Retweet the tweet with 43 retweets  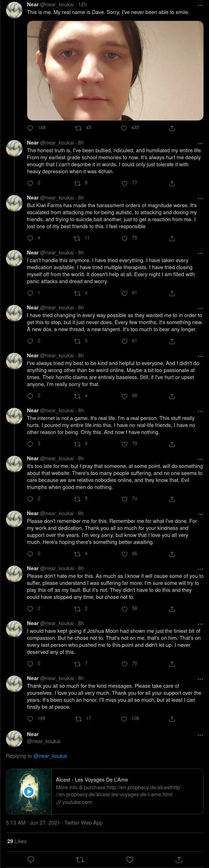tap(79, 128)
